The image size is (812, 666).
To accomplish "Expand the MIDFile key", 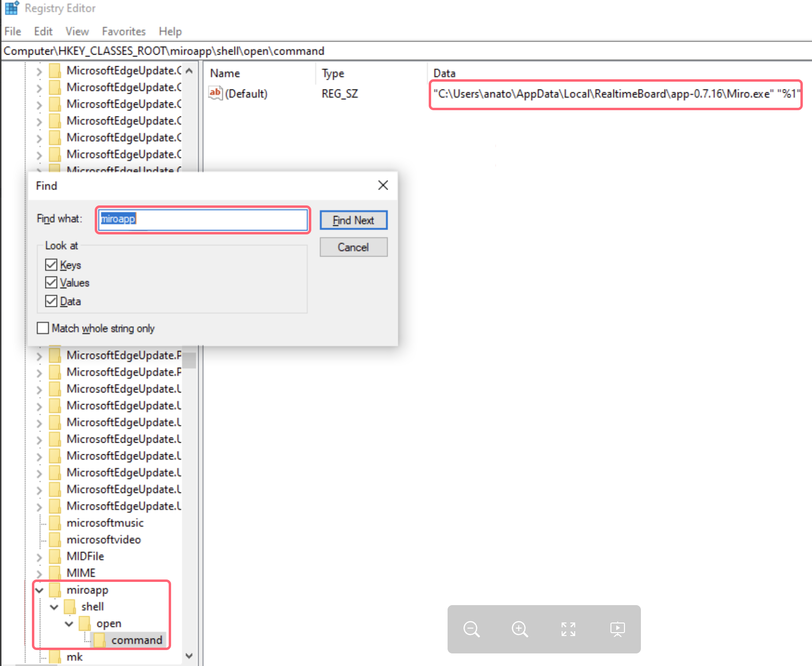I will click(x=40, y=557).
